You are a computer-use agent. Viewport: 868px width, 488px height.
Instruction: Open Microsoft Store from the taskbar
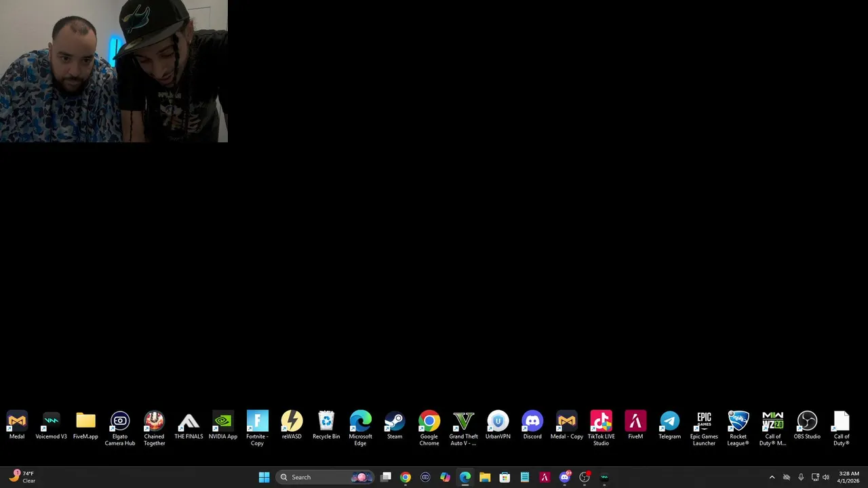click(505, 477)
